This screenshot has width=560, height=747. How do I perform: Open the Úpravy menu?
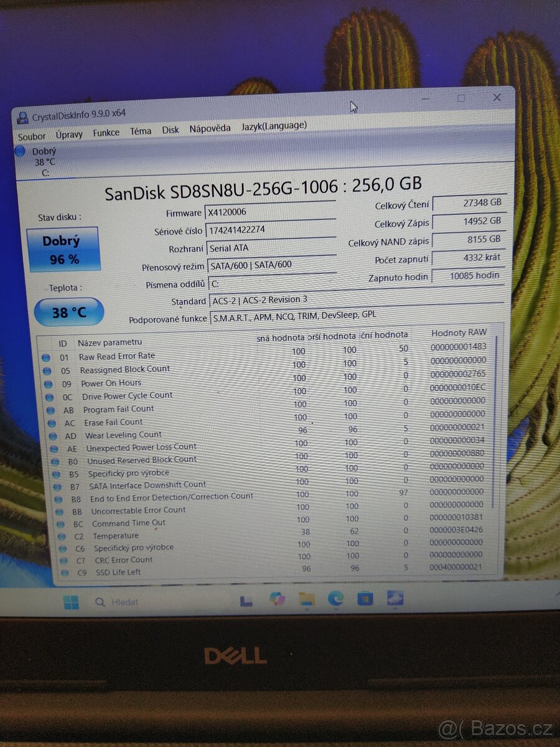click(69, 134)
